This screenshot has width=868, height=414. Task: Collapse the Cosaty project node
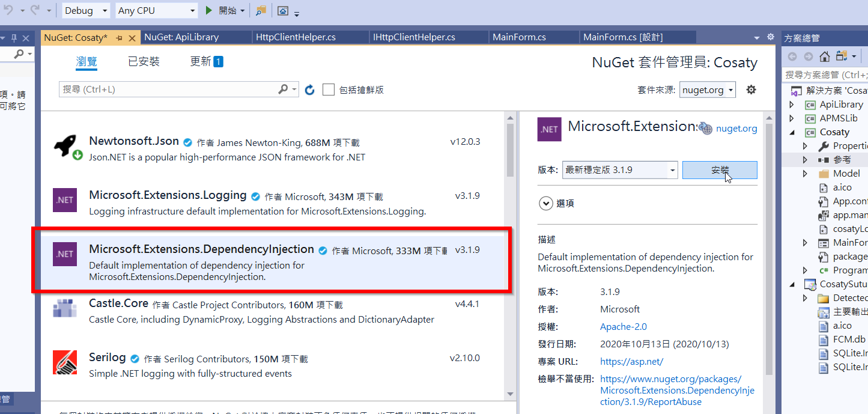tap(792, 132)
